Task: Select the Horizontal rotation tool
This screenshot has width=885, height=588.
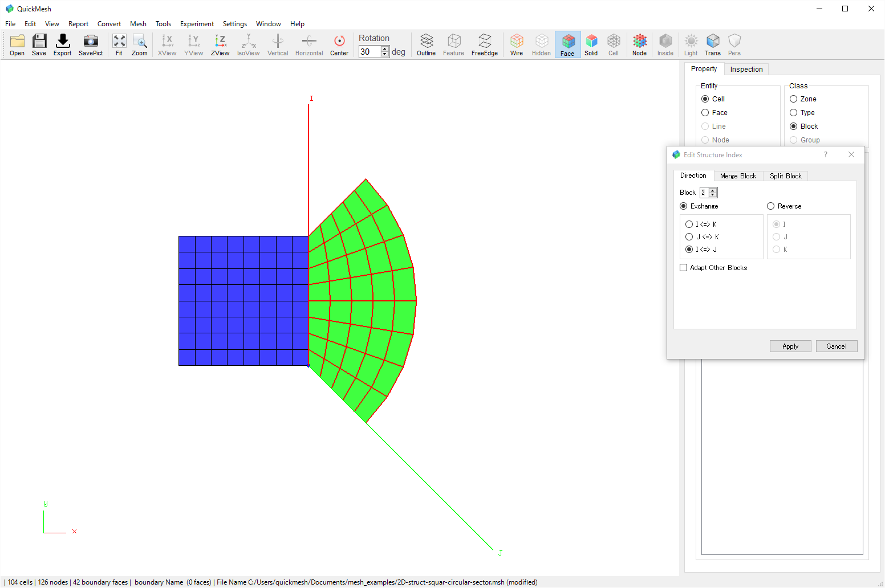Action: click(x=309, y=44)
